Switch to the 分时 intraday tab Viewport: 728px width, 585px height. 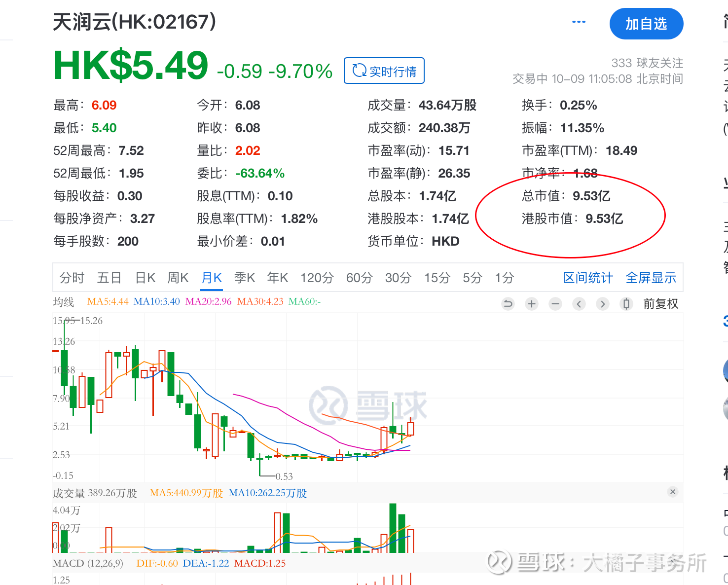72,278
